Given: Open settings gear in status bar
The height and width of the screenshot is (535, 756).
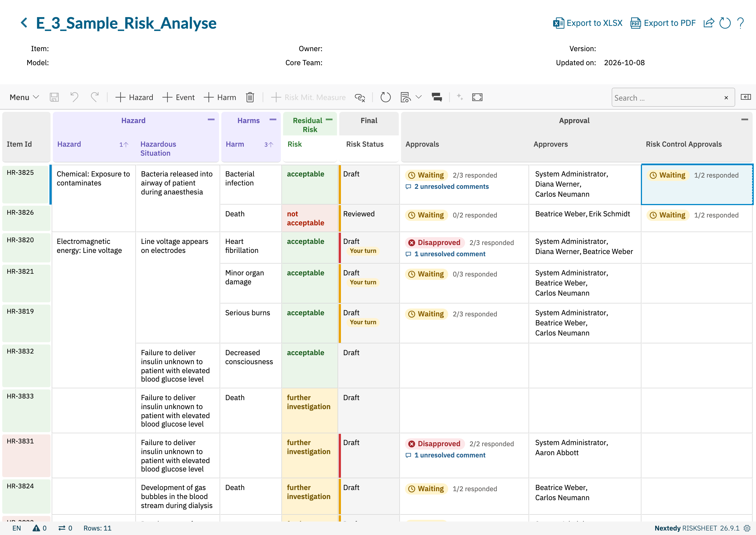Looking at the screenshot, I should tap(748, 529).
